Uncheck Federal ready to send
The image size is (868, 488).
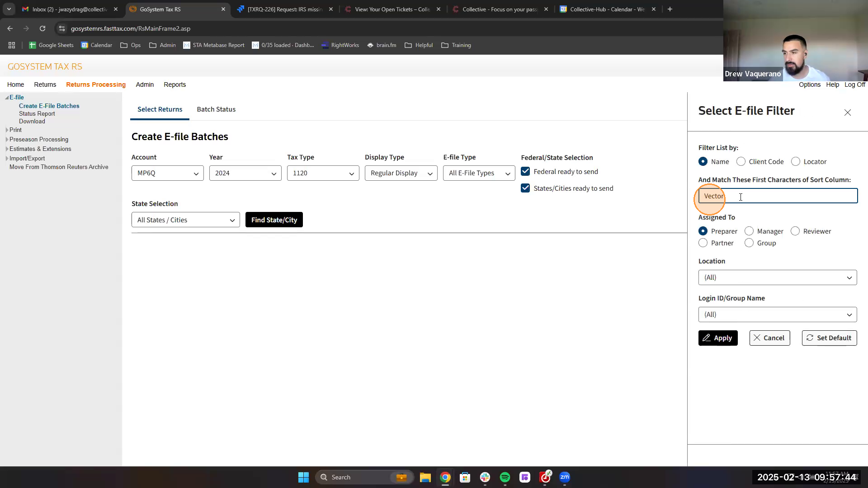[525, 172]
